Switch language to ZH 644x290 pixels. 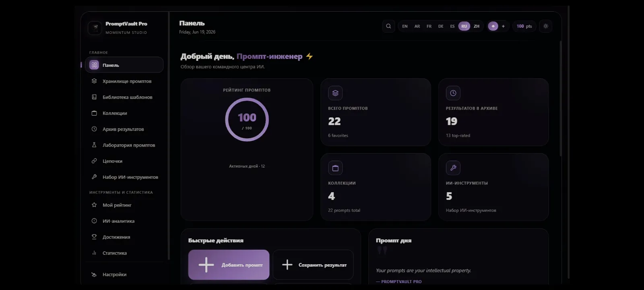477,26
